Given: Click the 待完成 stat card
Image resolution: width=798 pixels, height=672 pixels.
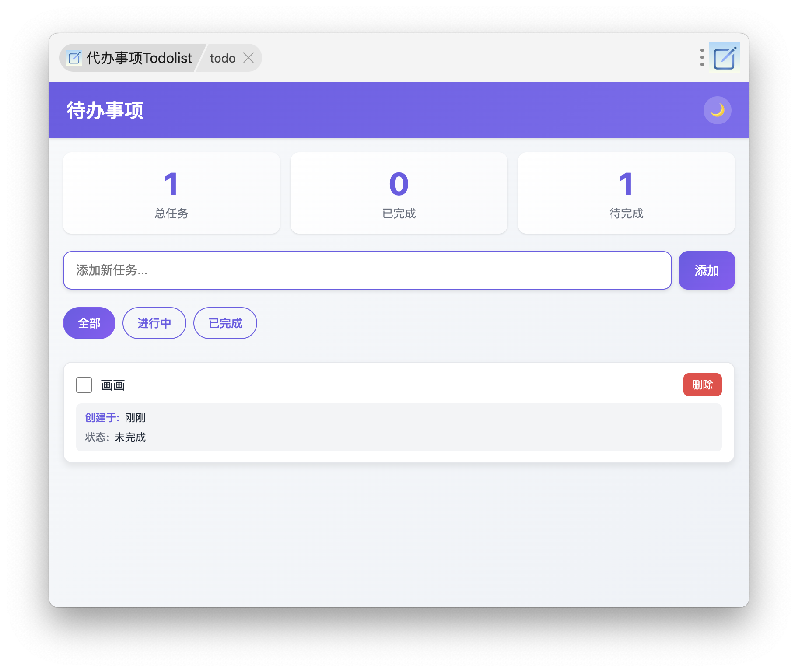Looking at the screenshot, I should (x=626, y=193).
